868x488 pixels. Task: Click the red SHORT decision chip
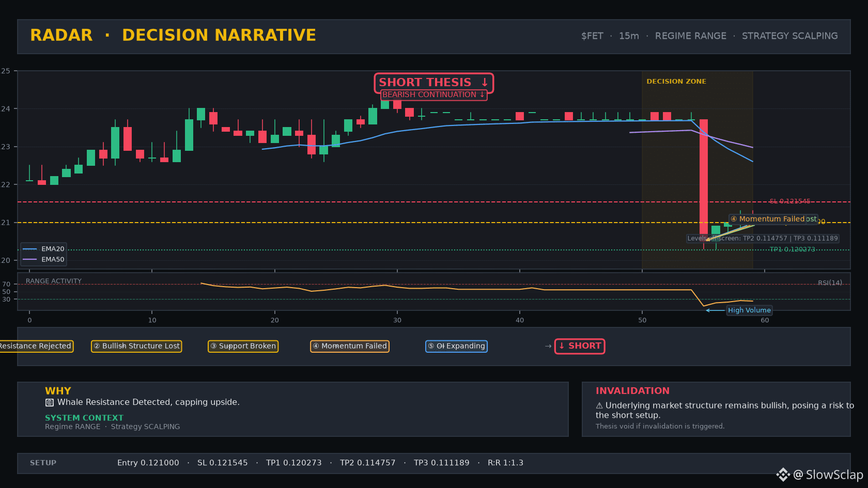pyautogui.click(x=580, y=346)
